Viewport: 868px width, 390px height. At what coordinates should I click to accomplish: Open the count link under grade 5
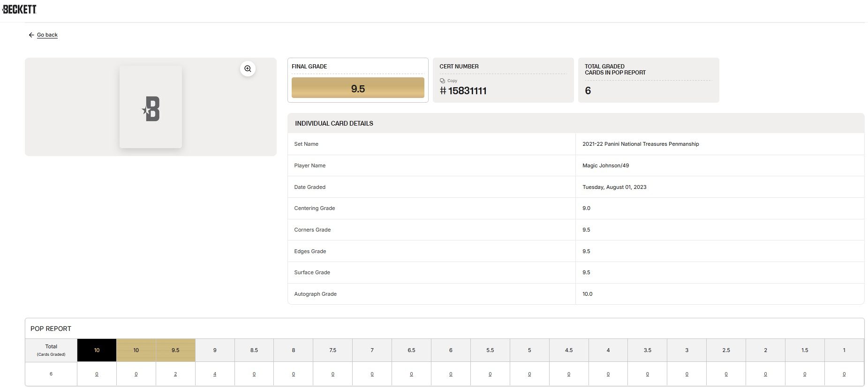point(529,374)
